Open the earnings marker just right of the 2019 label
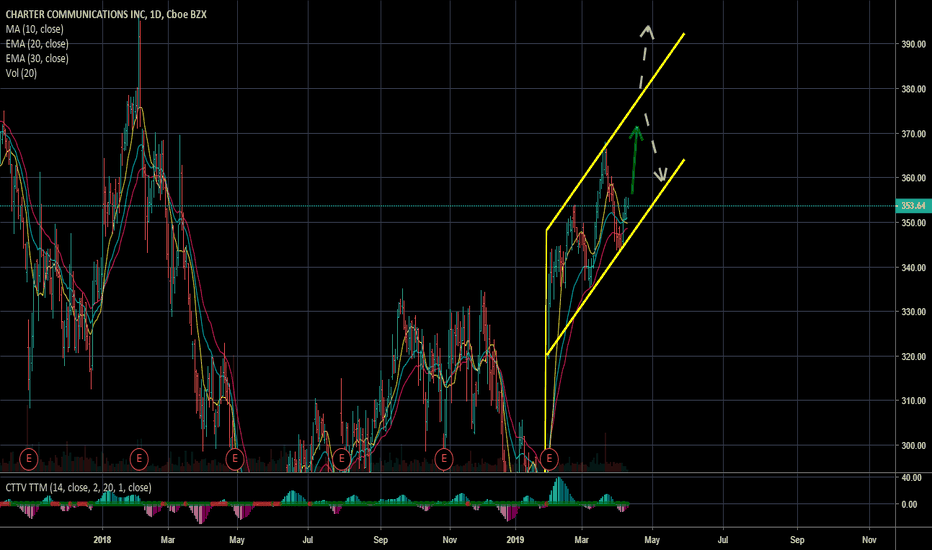 549,458
